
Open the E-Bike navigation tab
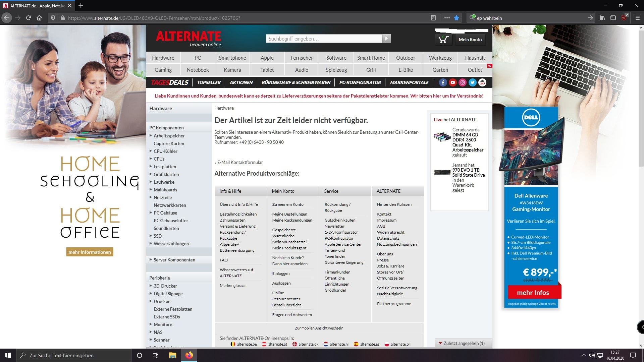[x=406, y=70]
